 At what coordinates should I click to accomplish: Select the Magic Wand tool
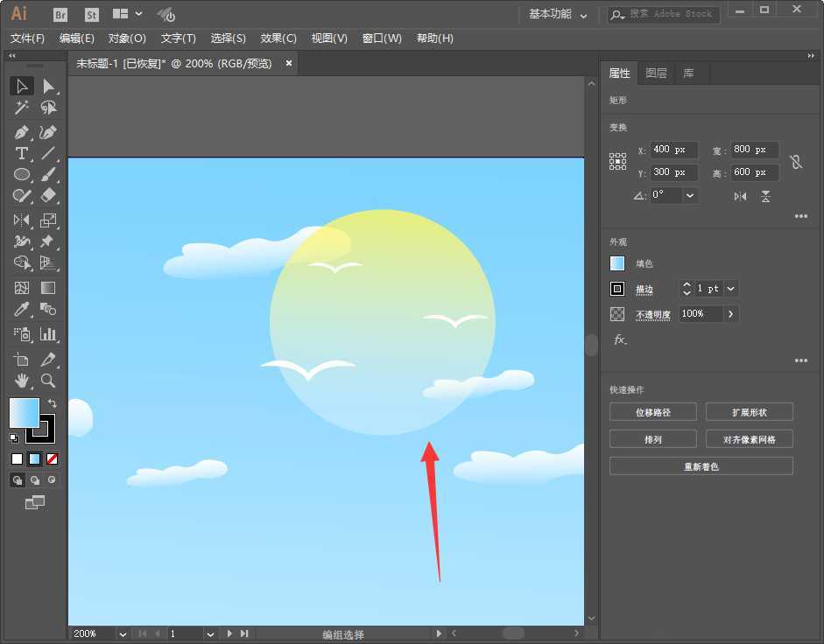(x=22, y=107)
